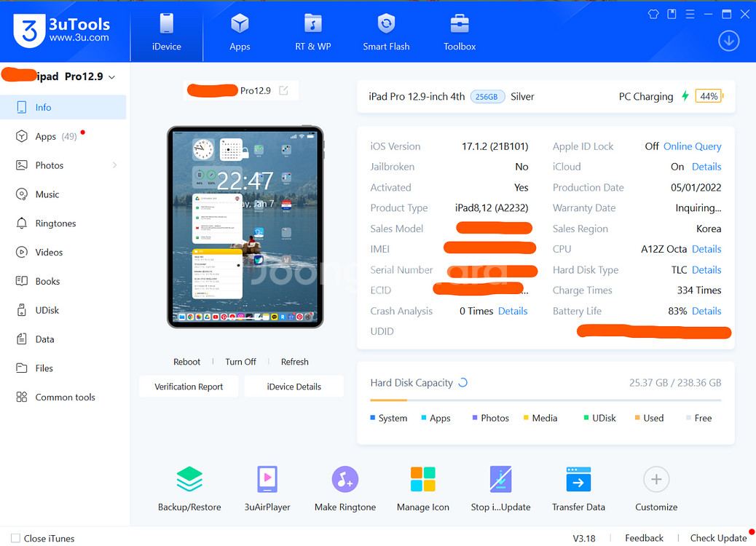
Task: Click the Customize plus icon
Action: click(656, 479)
